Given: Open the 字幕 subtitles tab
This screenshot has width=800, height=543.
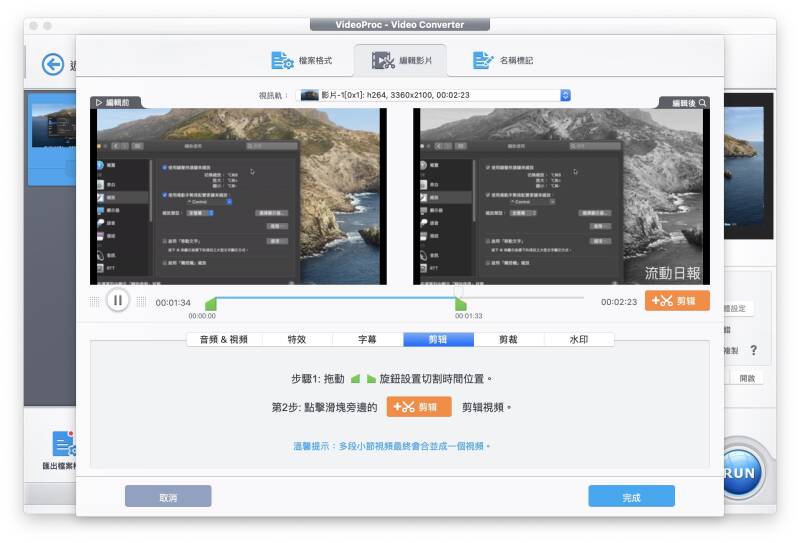Looking at the screenshot, I should click(x=367, y=339).
